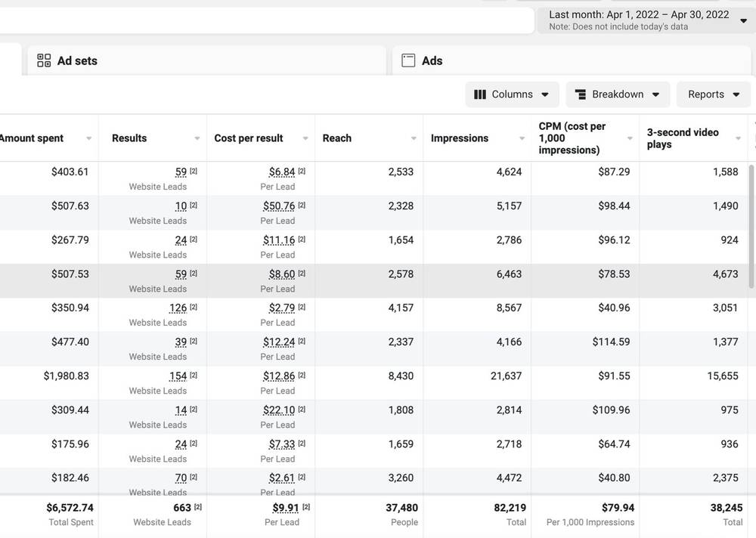Select video plays value 15,655
This screenshot has height=538, width=756.
[x=723, y=376]
